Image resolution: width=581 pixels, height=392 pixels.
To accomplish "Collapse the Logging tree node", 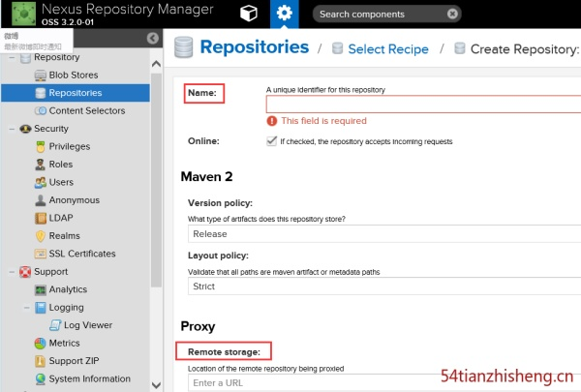I will point(27,308).
